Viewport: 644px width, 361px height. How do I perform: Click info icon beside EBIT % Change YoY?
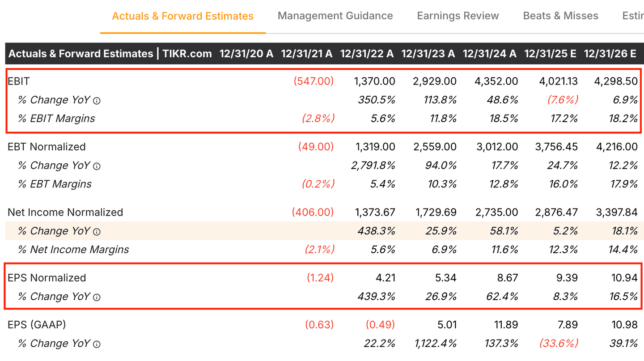97,101
